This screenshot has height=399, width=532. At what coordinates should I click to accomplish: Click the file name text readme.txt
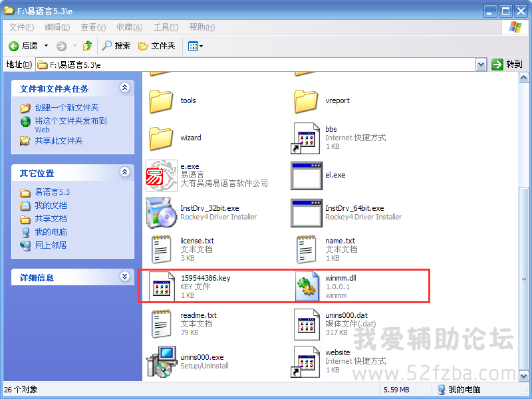click(x=198, y=315)
